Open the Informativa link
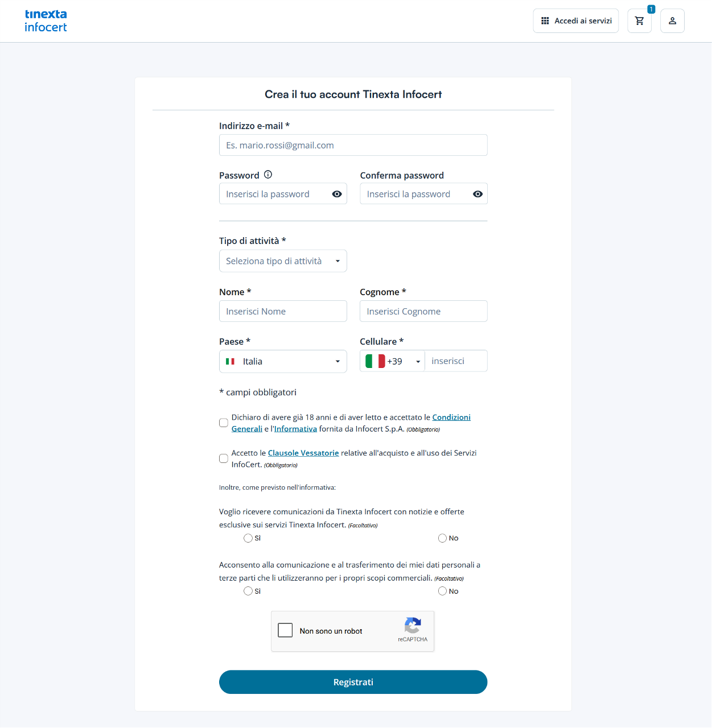 point(295,429)
